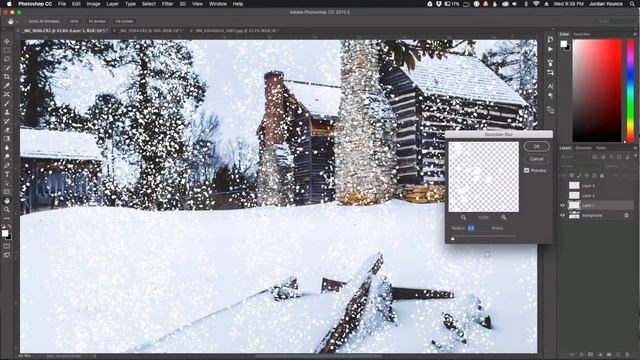Select the Rectangle shape tool
Screen dimensions: 640x360
[x=7, y=192]
